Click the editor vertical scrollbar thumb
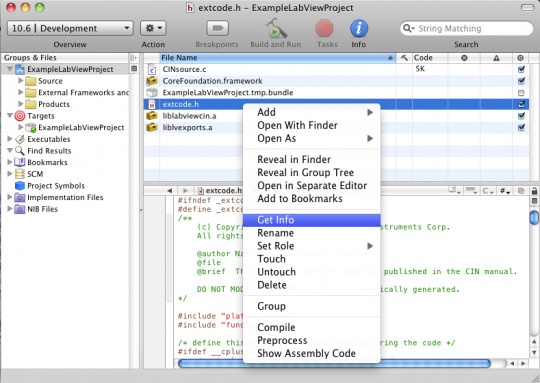540x383 pixels. point(534,218)
